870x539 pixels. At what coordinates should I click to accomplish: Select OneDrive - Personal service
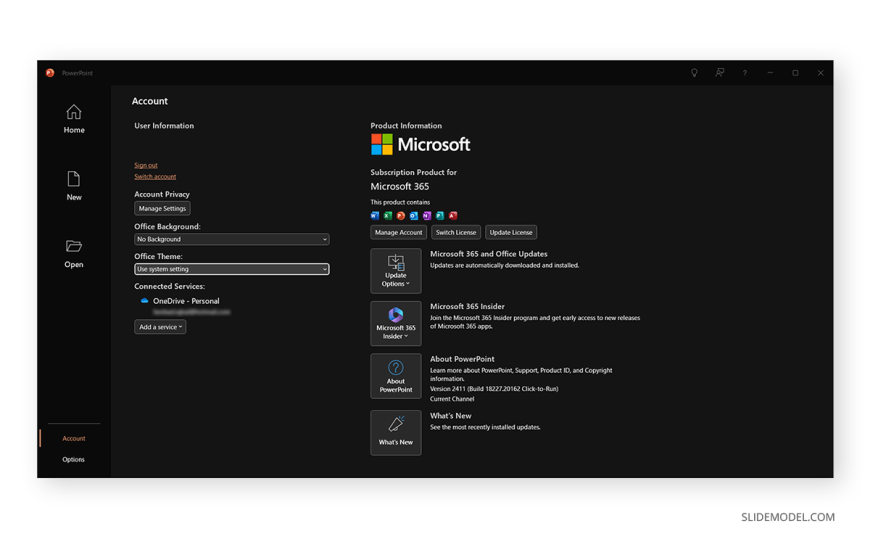[x=186, y=301]
